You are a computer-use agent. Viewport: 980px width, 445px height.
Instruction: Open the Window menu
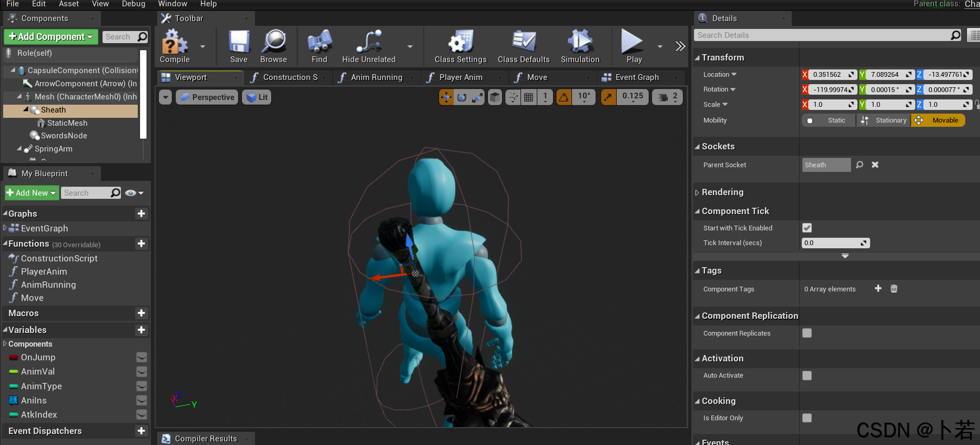tap(172, 4)
